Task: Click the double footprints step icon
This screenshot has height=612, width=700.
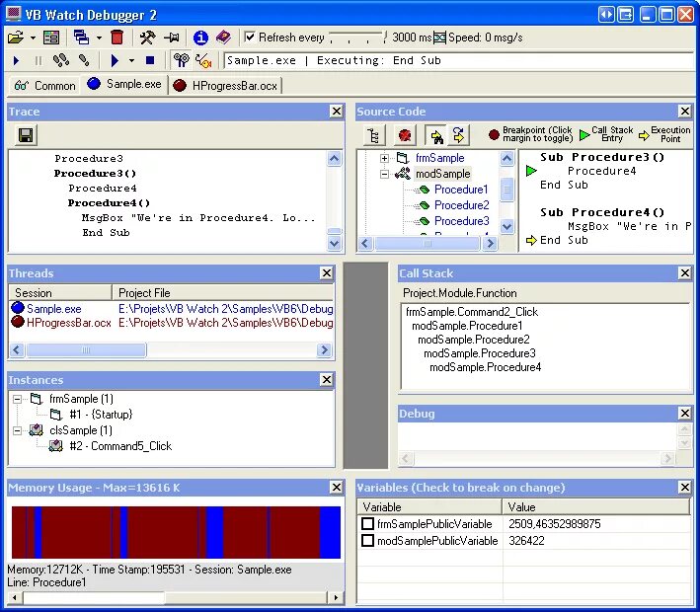Action: click(60, 60)
